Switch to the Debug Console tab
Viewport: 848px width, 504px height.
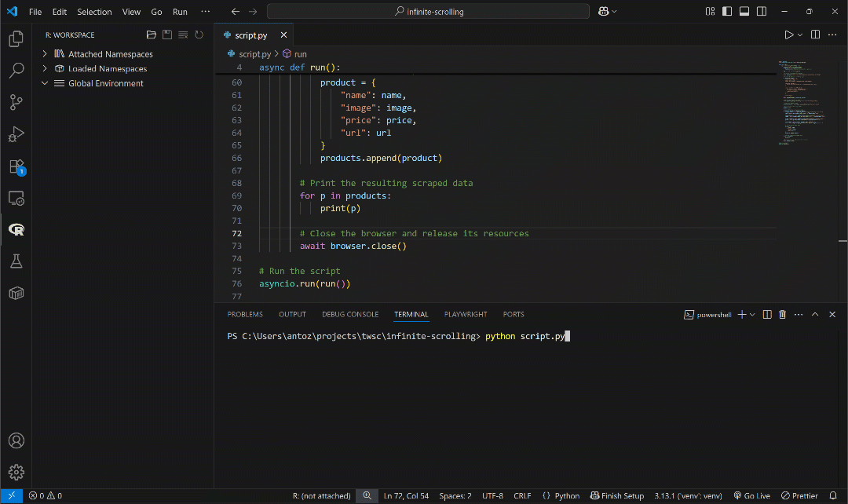(350, 314)
